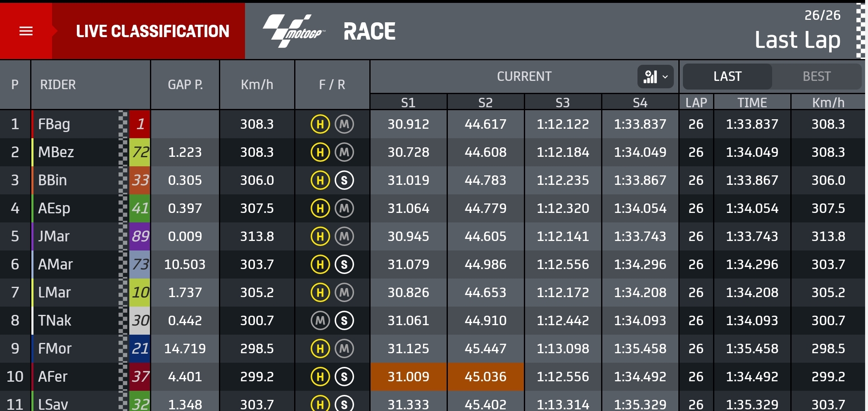
Task: Click FBag's hard front tyre icon
Action: 320,124
